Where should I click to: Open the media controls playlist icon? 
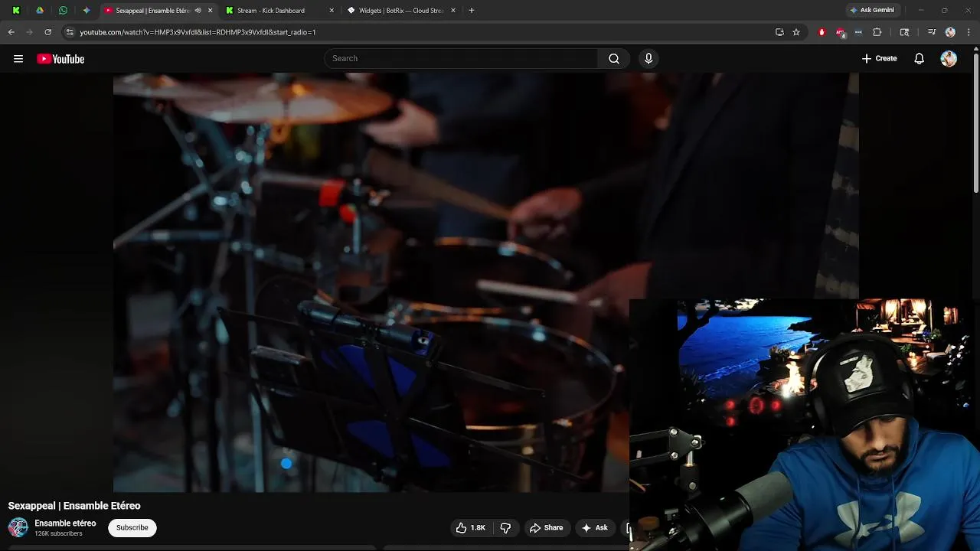tap(932, 32)
